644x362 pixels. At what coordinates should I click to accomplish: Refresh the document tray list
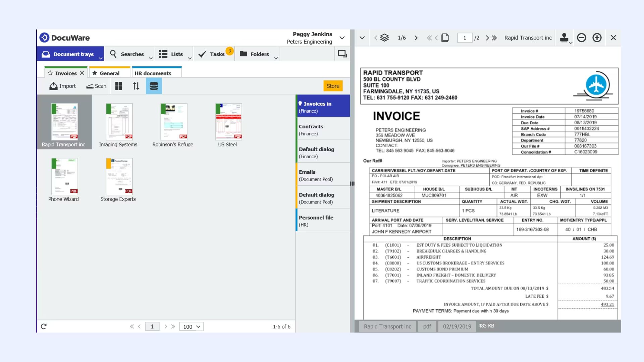pyautogui.click(x=44, y=326)
